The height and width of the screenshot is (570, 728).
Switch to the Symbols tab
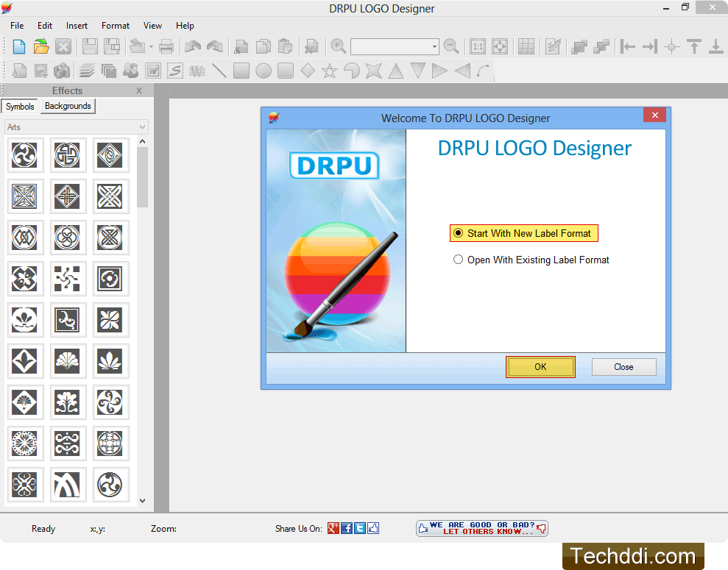click(x=20, y=106)
